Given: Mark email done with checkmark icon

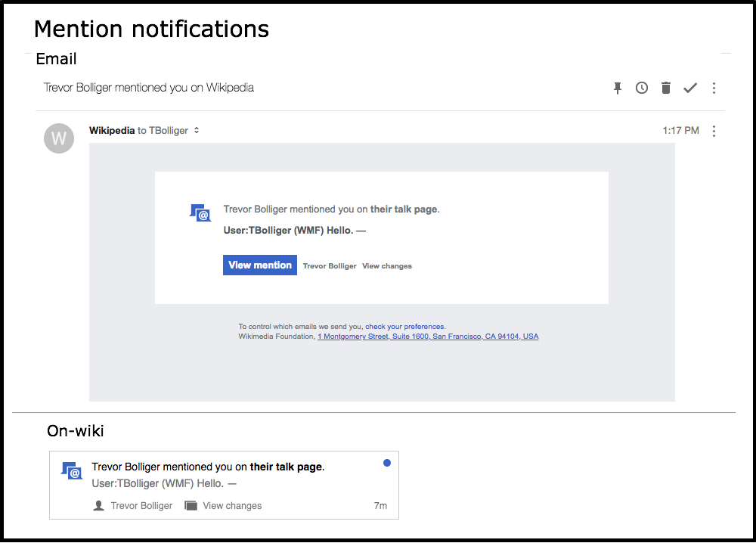Looking at the screenshot, I should tap(690, 88).
